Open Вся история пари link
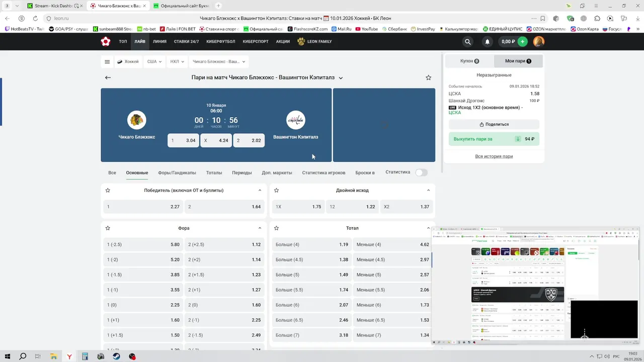 494,156
